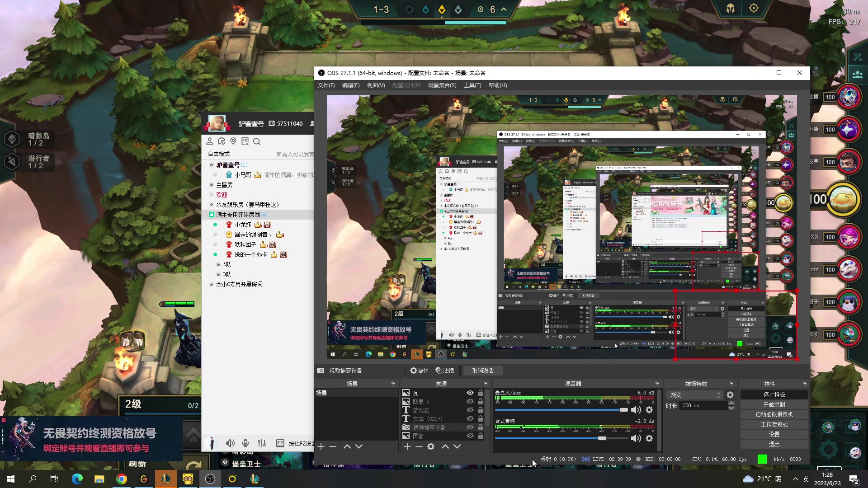Mute the 麦克风/Aux speaker icon
The height and width of the screenshot is (488, 868).
(x=636, y=410)
